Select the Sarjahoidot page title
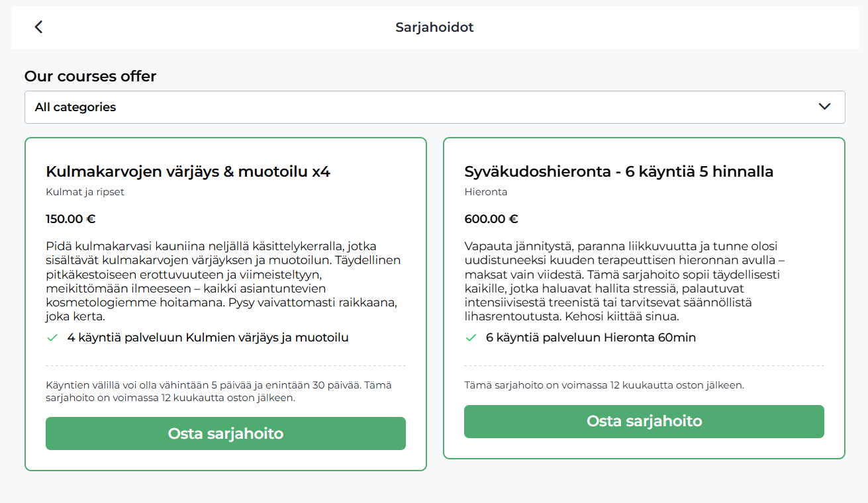The width and height of the screenshot is (868, 503). coord(434,27)
